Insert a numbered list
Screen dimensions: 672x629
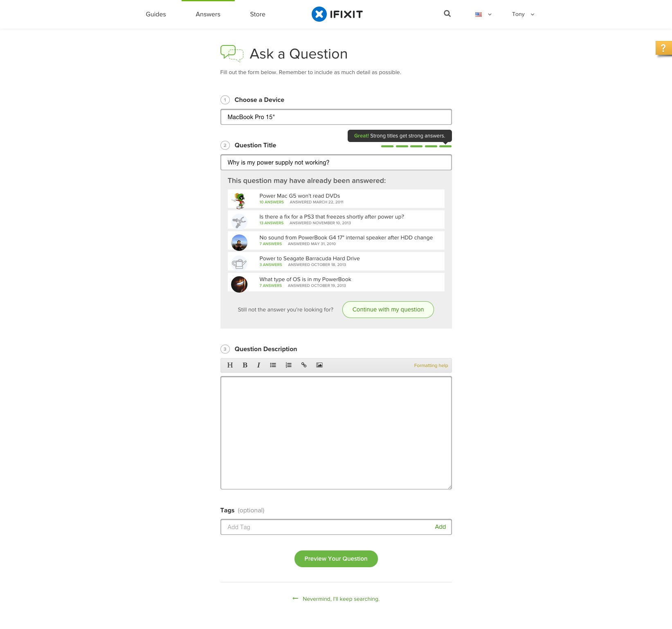click(288, 365)
